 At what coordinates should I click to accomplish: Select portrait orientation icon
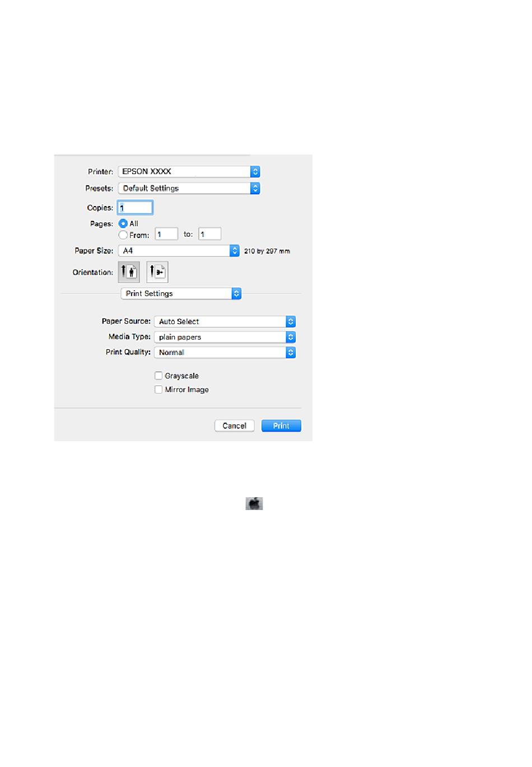[129, 272]
